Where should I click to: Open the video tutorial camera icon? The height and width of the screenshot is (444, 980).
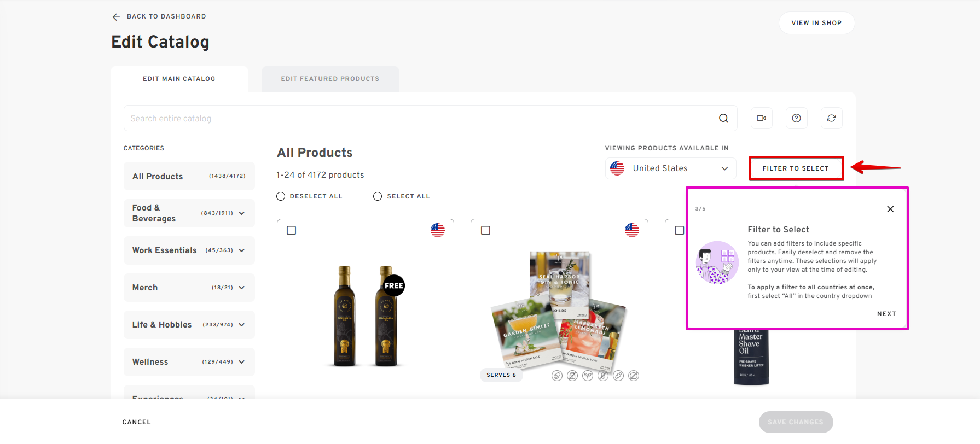(x=761, y=118)
